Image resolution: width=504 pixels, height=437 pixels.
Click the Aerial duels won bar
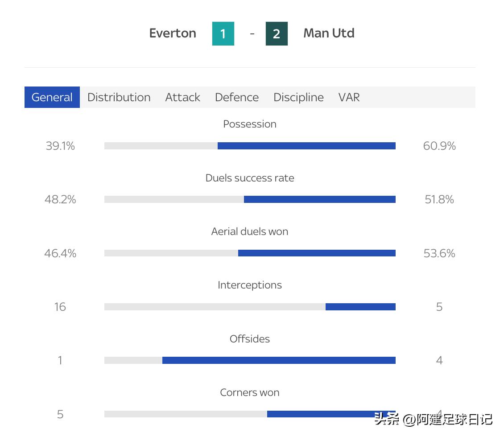pos(250,253)
